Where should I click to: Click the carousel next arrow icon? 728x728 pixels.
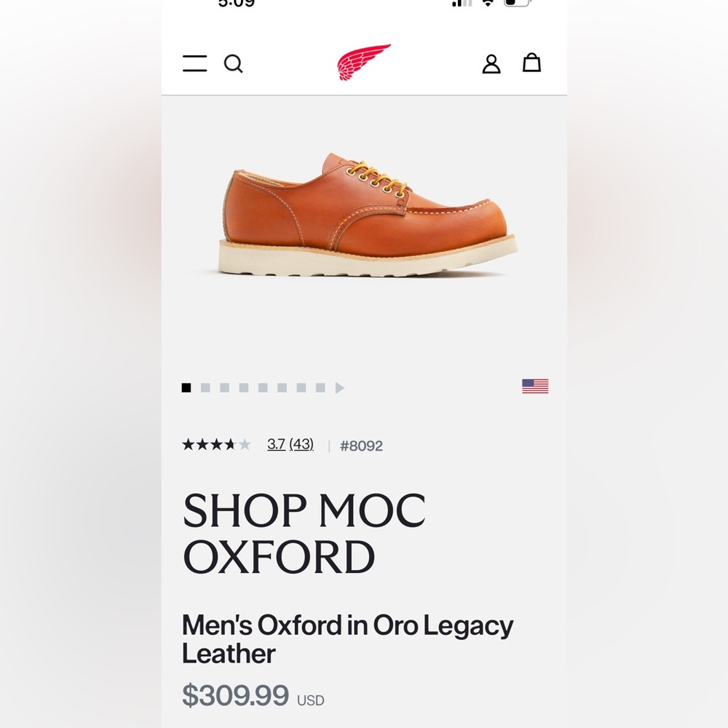click(x=340, y=387)
